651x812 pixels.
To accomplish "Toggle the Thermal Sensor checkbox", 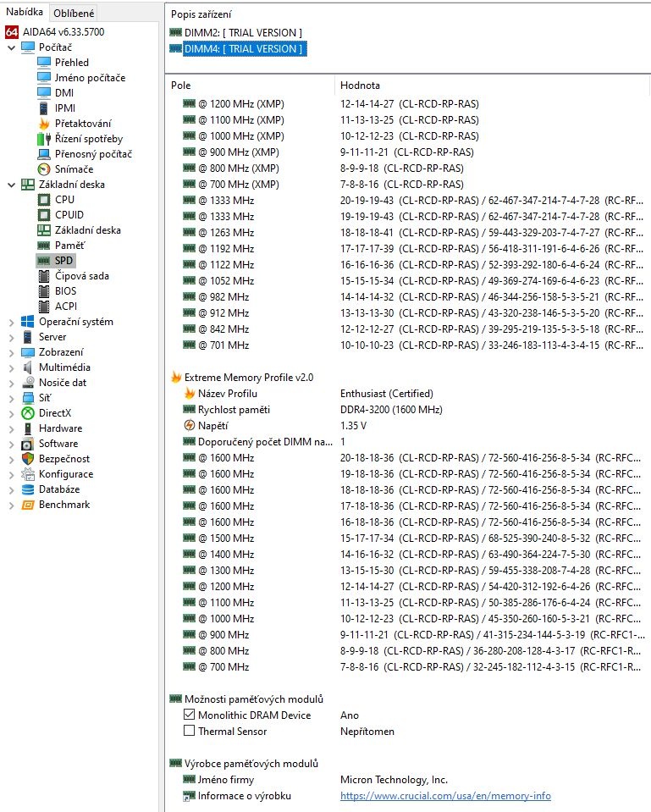I will [190, 732].
